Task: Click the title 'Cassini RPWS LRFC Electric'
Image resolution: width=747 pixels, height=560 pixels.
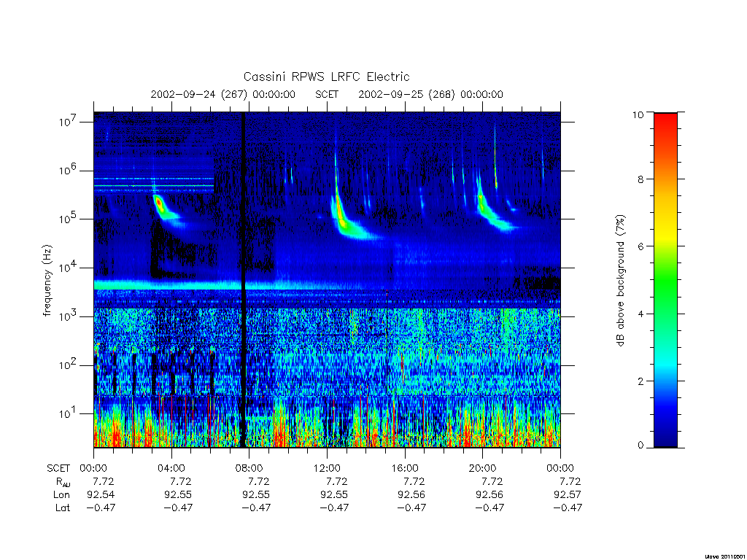Action: (x=326, y=77)
